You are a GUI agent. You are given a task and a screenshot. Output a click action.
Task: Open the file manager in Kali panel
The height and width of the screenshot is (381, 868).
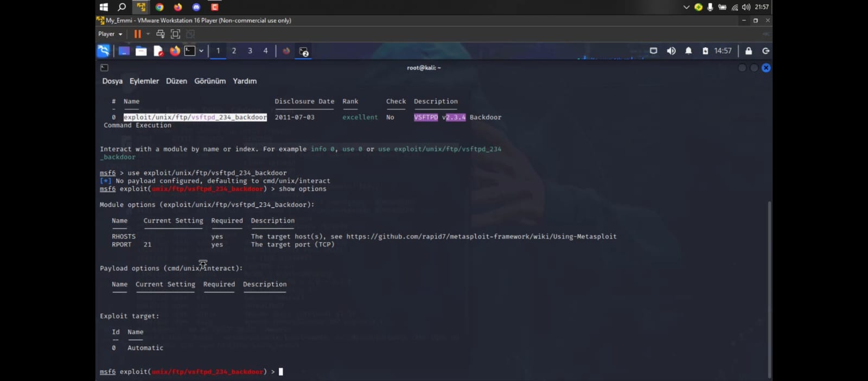[141, 51]
